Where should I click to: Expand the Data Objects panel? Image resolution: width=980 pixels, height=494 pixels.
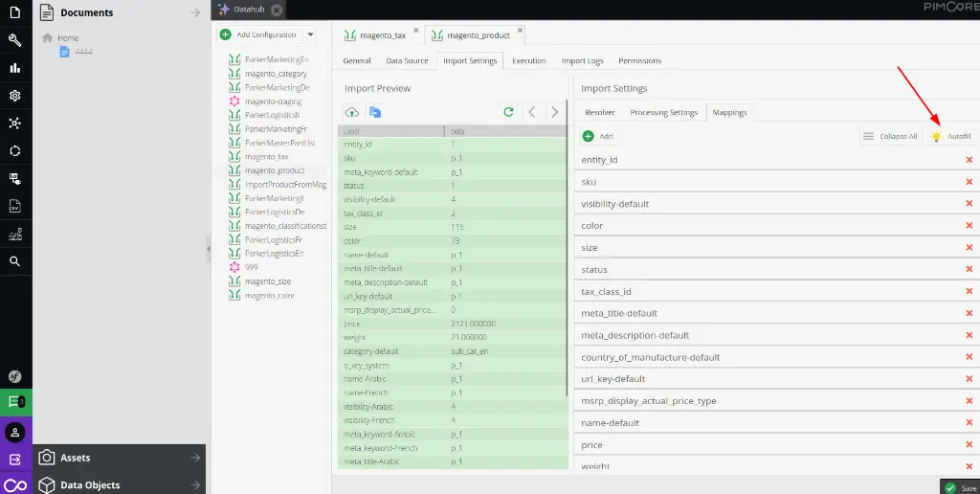pyautogui.click(x=120, y=484)
